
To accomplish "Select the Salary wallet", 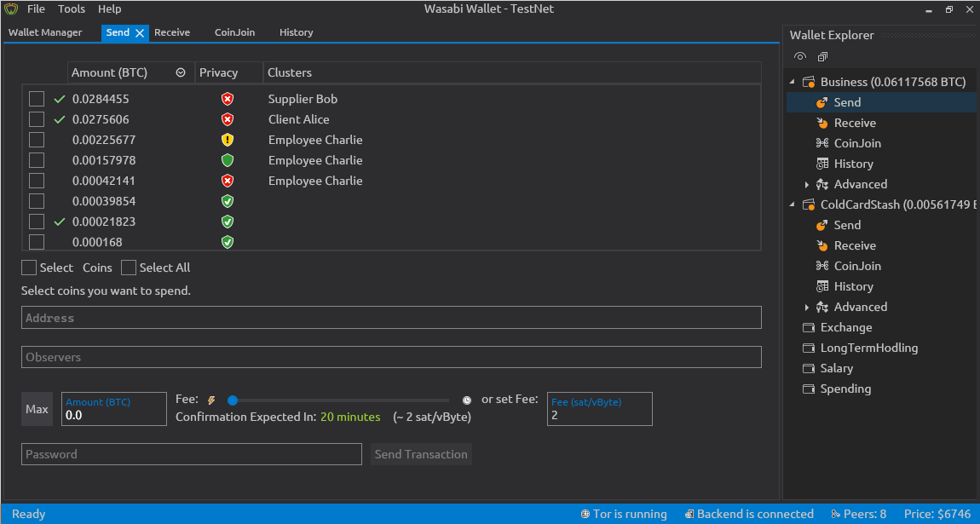I will point(828,368).
